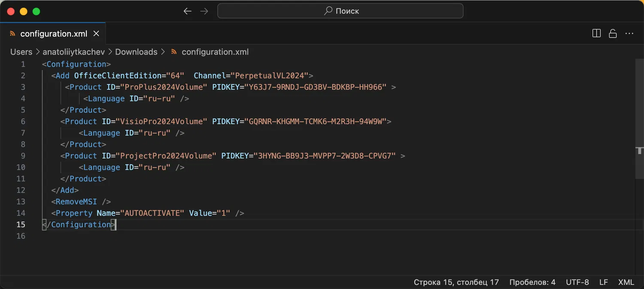
Task: Split the editor to the right
Action: [x=596, y=34]
